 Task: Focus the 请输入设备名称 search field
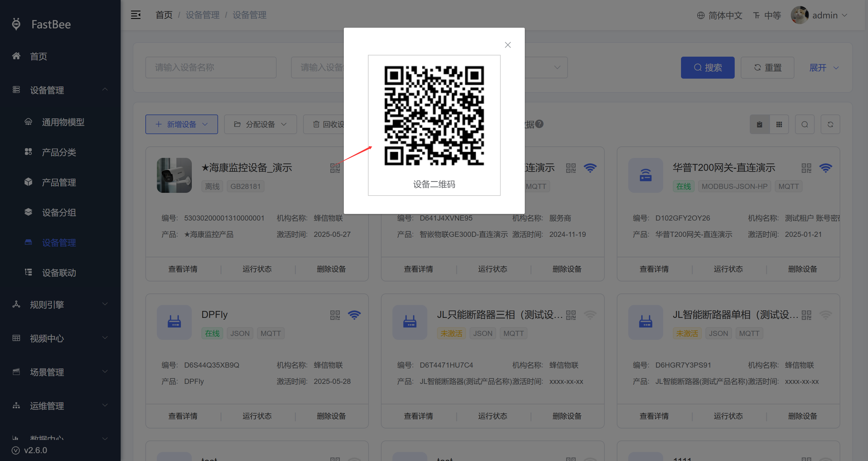(211, 67)
